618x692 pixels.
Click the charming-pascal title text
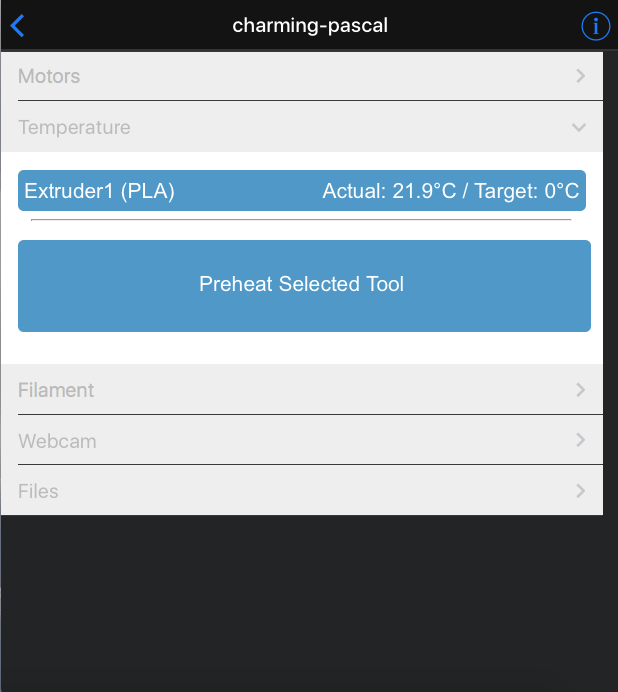coord(310,25)
